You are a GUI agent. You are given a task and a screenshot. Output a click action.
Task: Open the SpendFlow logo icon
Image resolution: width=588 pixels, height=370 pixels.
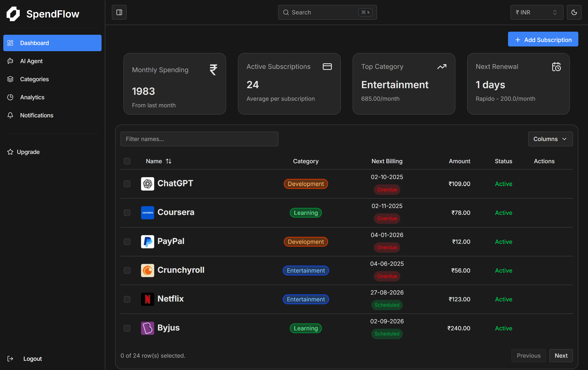click(13, 14)
